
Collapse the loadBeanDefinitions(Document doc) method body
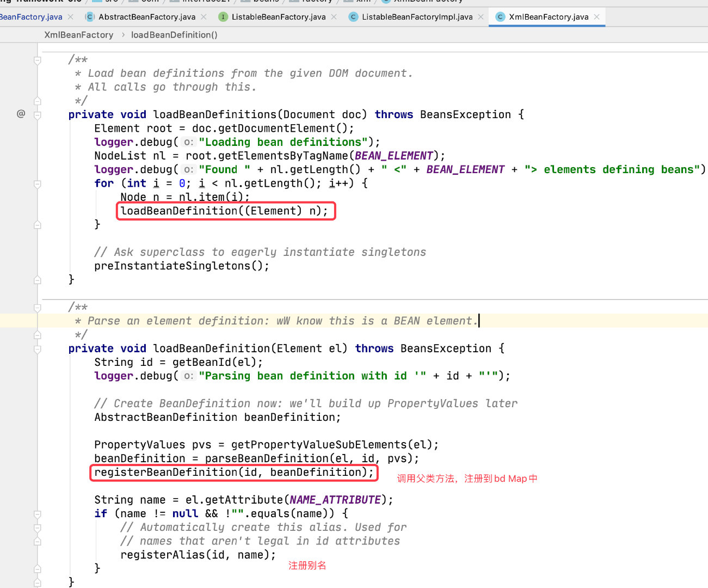click(38, 115)
